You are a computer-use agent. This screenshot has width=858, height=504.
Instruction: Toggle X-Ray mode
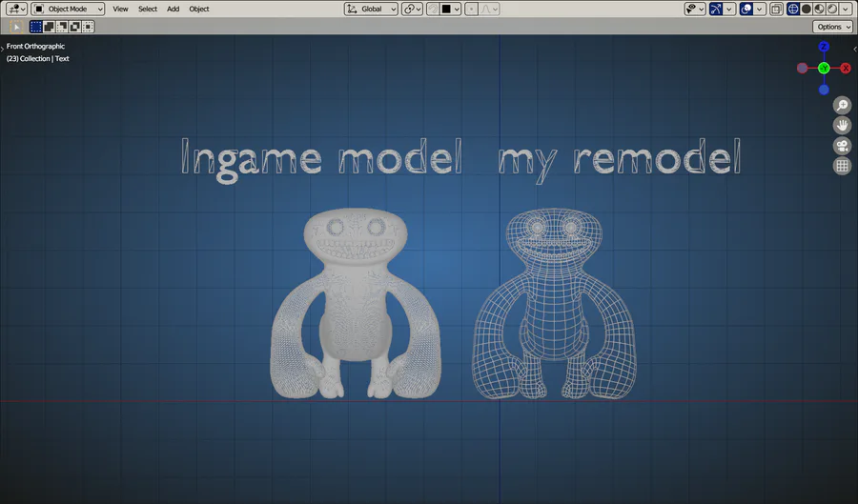(x=776, y=9)
